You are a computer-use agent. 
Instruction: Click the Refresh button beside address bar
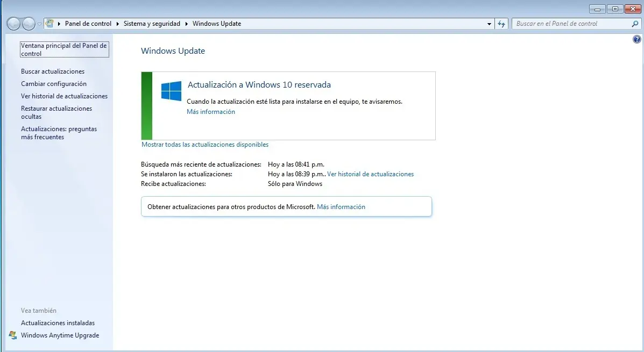pyautogui.click(x=501, y=24)
